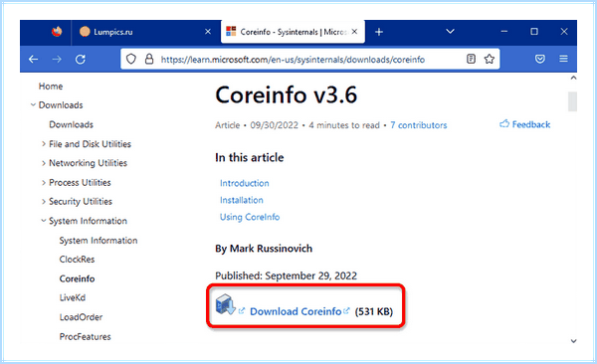
Task: Expand Process Utilities
Action: click(x=44, y=182)
